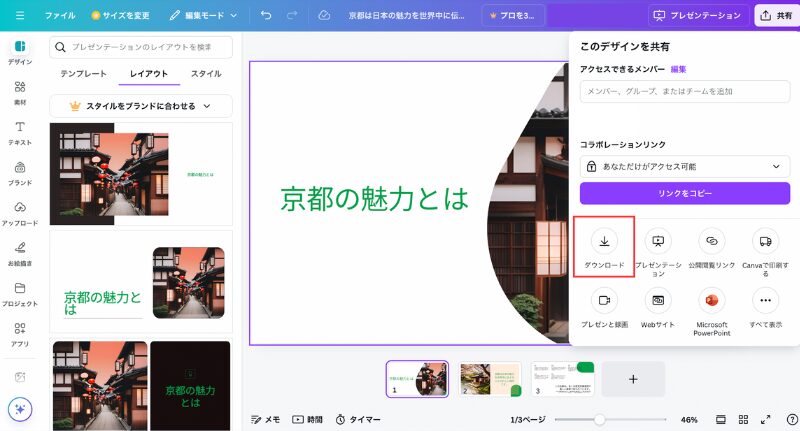Open the プロジェクト projects panel
The height and width of the screenshot is (431, 800).
click(x=20, y=294)
